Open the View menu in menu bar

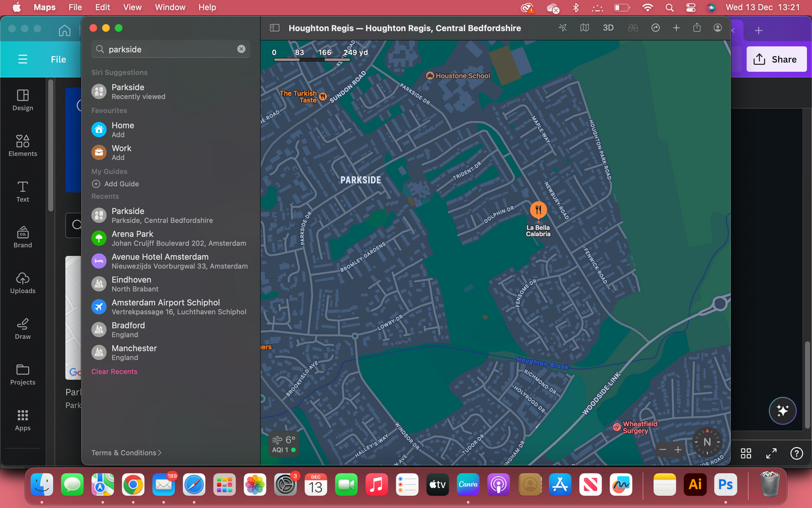pyautogui.click(x=132, y=7)
